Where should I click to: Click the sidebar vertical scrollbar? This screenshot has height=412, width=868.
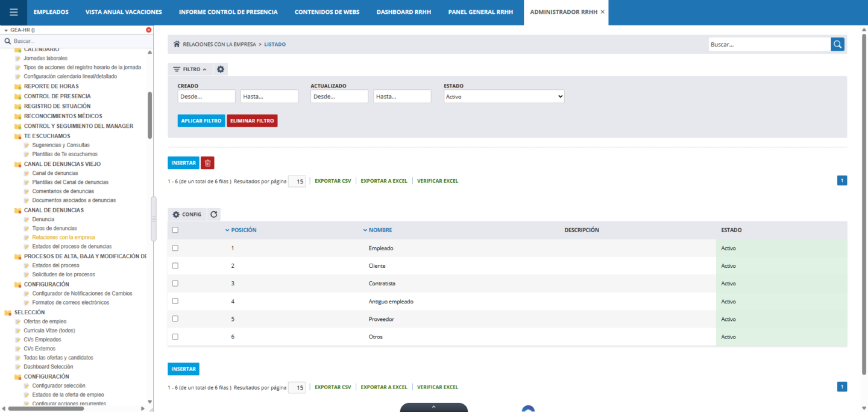click(150, 115)
